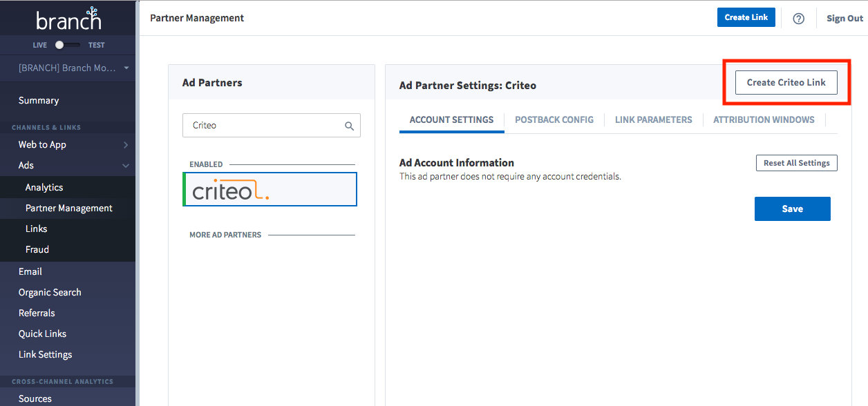This screenshot has height=406, width=868.
Task: Open the help question mark icon
Action: [x=798, y=19]
